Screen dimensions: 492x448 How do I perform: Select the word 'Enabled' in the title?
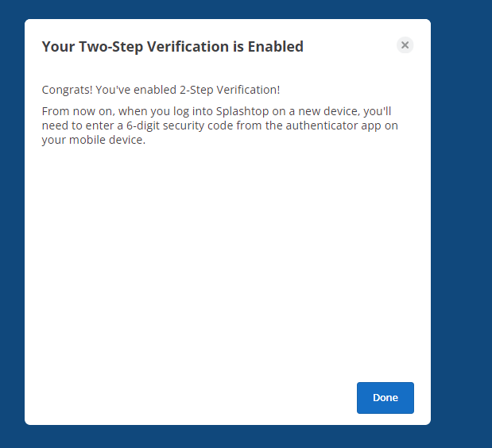pos(276,46)
